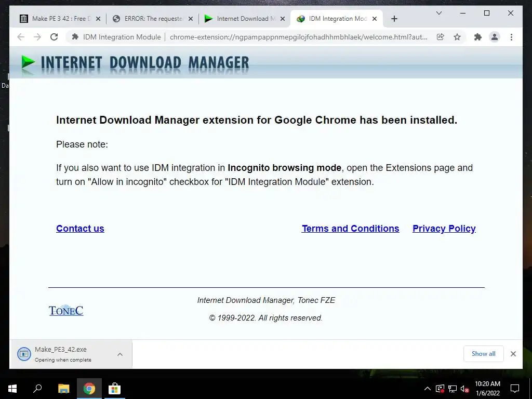Click the Chrome taskbar icon

coord(89,389)
